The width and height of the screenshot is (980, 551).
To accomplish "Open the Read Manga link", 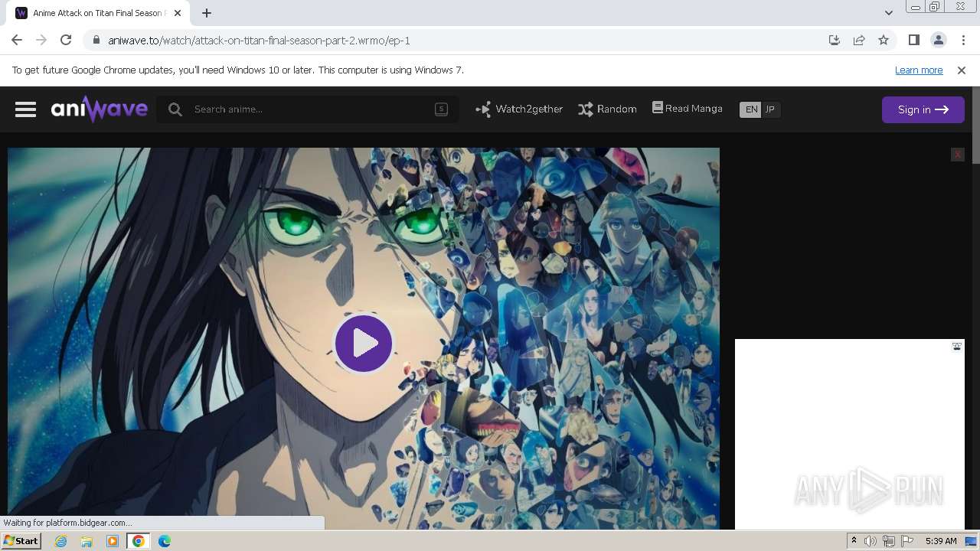I will [x=688, y=109].
